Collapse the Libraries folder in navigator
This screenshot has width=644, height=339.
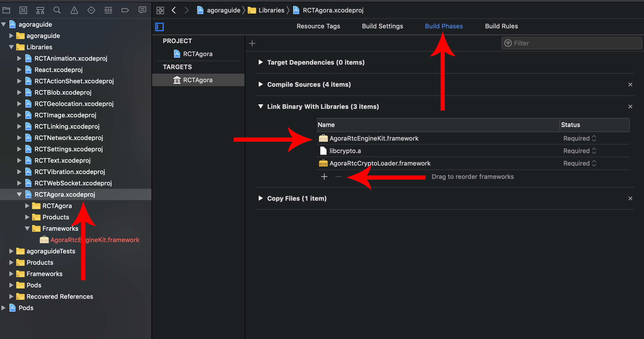tap(11, 47)
